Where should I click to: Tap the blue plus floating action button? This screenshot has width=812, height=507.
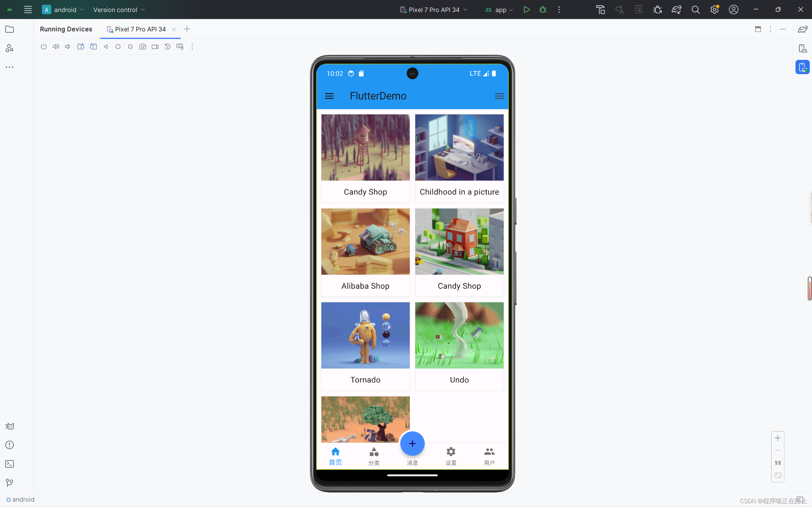(x=412, y=443)
